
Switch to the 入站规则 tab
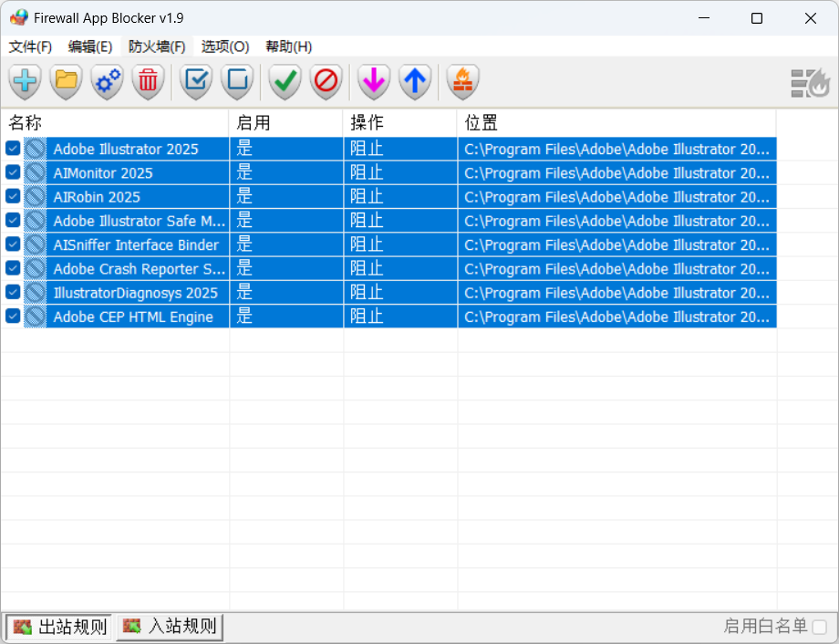pyautogui.click(x=170, y=627)
